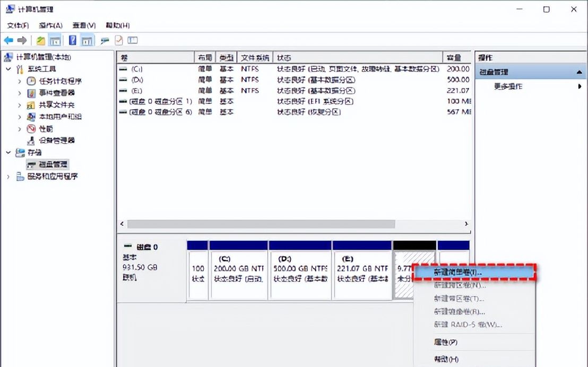The image size is (588, 367).
Task: Open the 更多操作 submenu arrow
Action: tap(580, 86)
